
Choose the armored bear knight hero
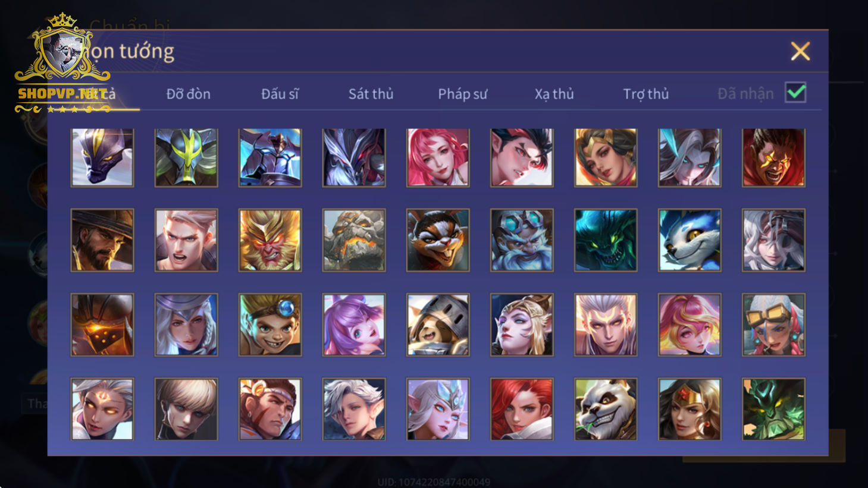(438, 325)
